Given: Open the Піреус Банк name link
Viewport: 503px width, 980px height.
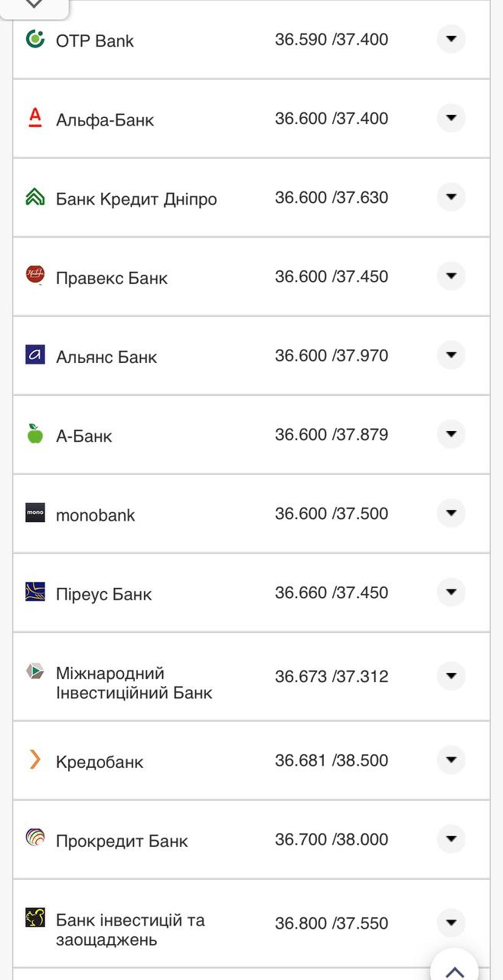Looking at the screenshot, I should (104, 594).
